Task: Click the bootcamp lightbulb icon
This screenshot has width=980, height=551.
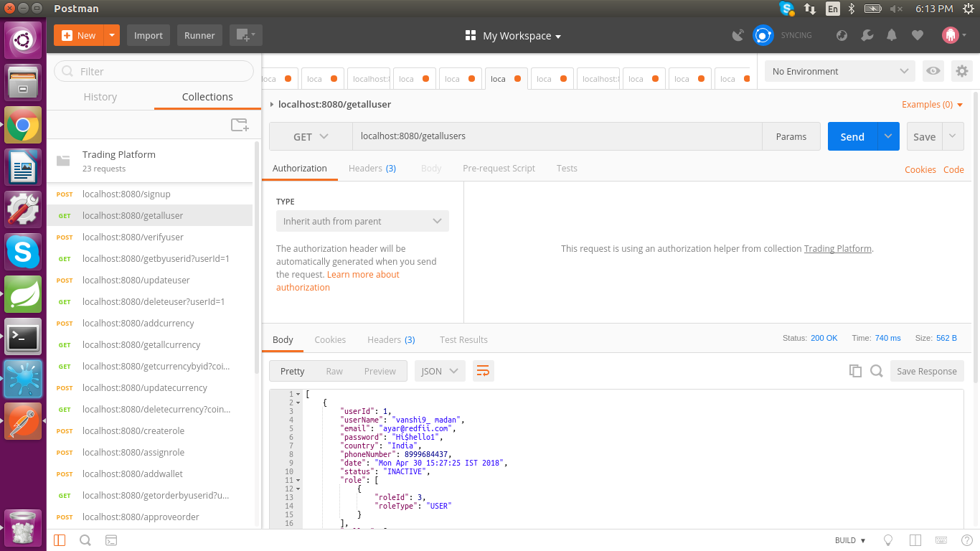Action: click(x=887, y=540)
